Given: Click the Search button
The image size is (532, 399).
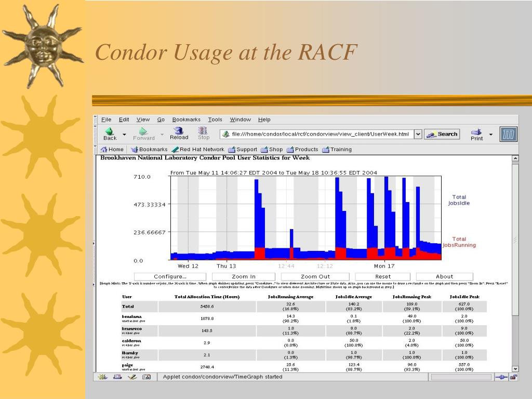Looking at the screenshot, I should coord(442,135).
